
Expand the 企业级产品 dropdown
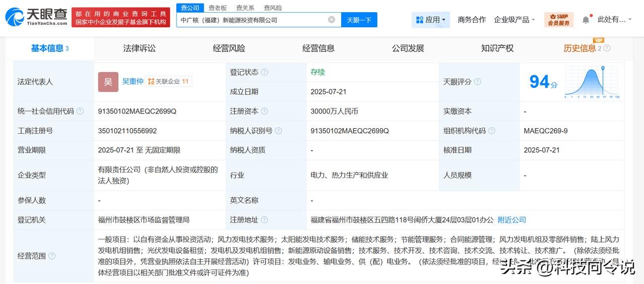coord(514,20)
